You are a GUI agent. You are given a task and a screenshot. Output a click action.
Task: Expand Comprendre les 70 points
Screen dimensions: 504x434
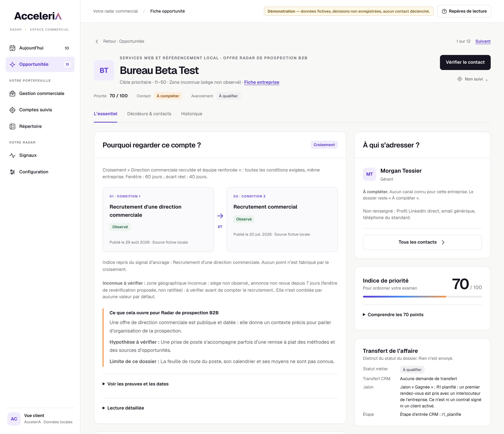coord(393,315)
